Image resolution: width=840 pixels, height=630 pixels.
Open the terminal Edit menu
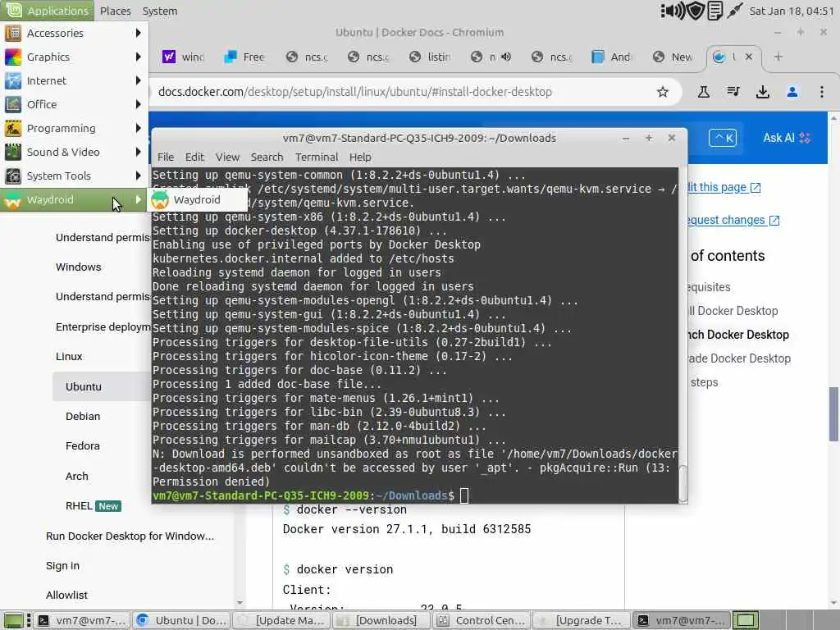click(x=194, y=157)
